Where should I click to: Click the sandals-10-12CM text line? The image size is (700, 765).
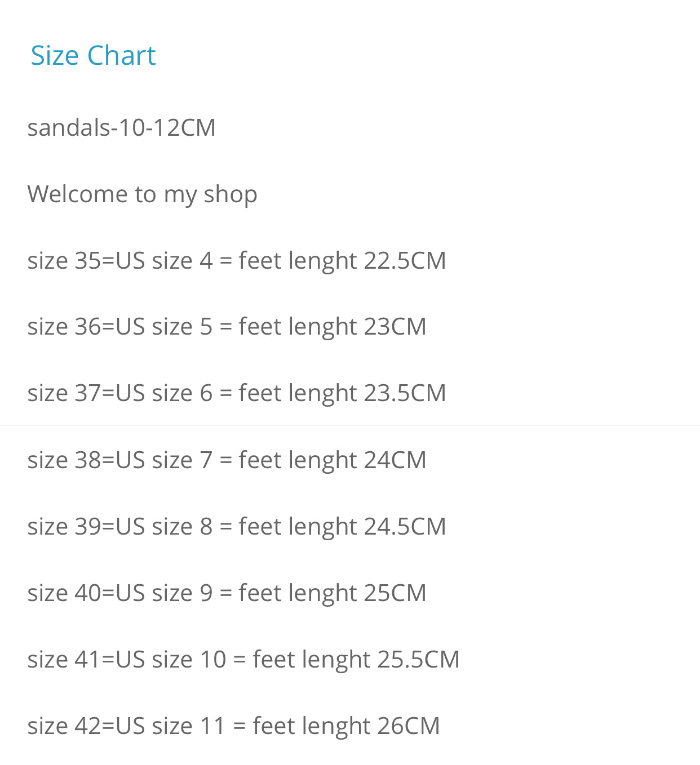[121, 127]
